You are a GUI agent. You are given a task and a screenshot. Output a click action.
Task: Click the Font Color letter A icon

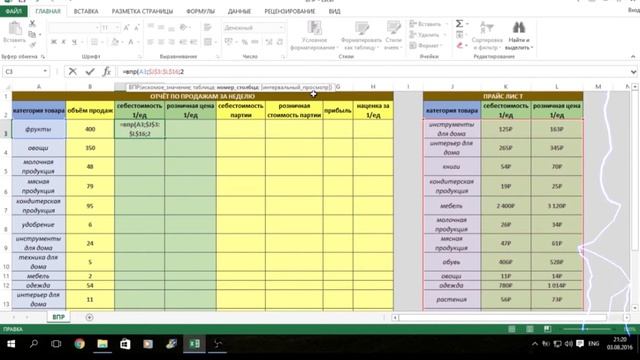coord(131,42)
